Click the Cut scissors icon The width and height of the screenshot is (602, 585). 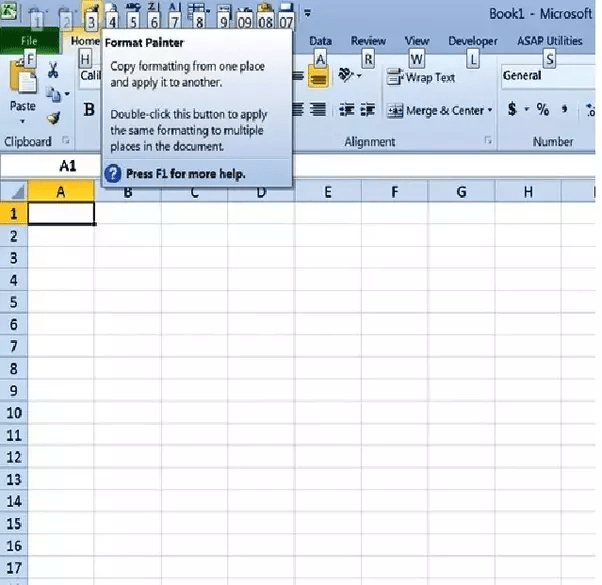click(x=53, y=70)
